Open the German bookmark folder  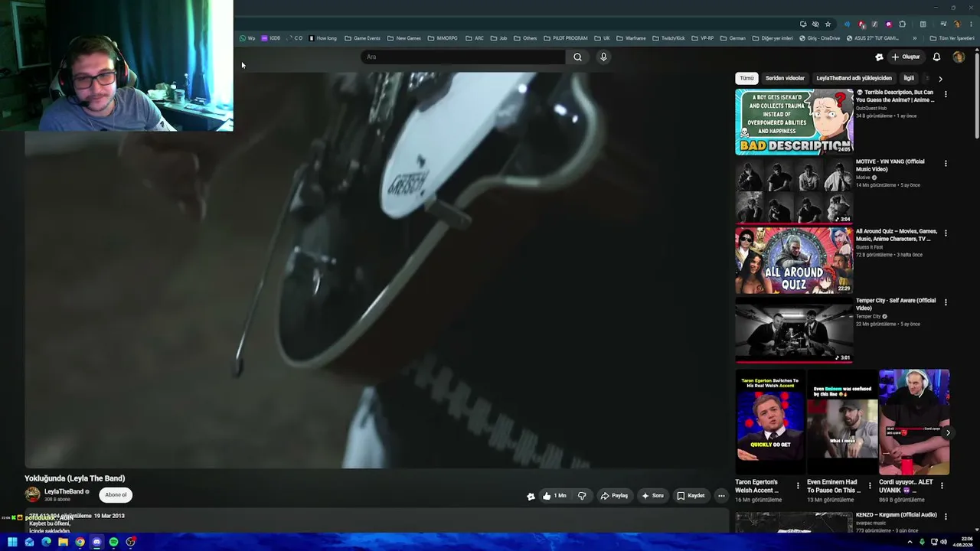pyautogui.click(x=733, y=38)
